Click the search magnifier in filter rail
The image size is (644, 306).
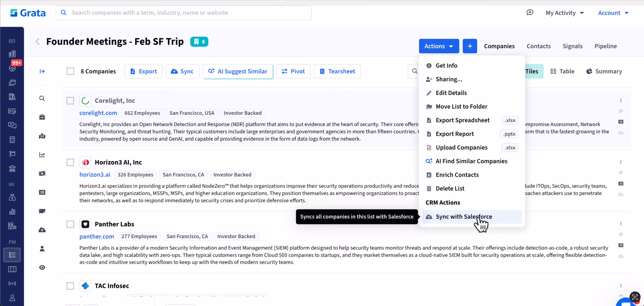click(x=42, y=98)
